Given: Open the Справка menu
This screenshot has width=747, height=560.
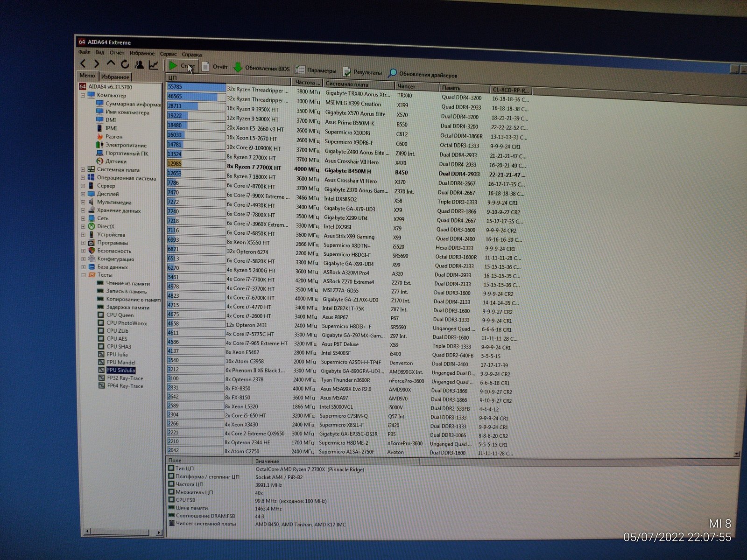Looking at the screenshot, I should point(192,55).
